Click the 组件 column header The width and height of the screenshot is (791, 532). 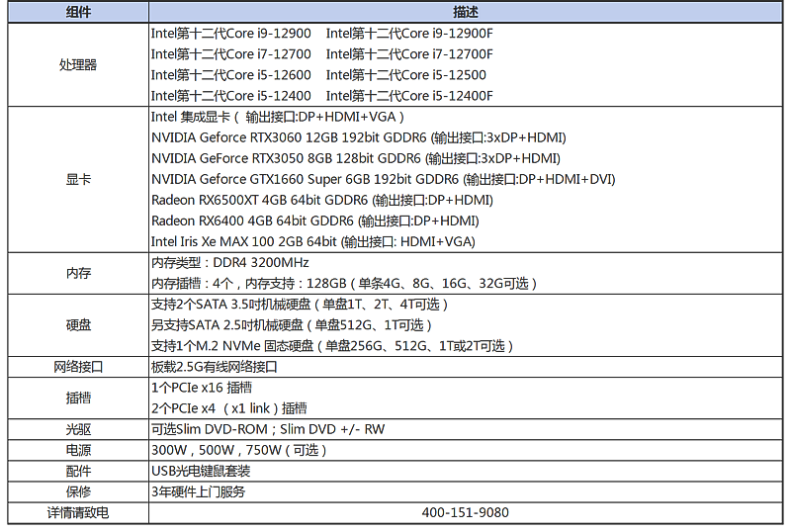pos(78,12)
